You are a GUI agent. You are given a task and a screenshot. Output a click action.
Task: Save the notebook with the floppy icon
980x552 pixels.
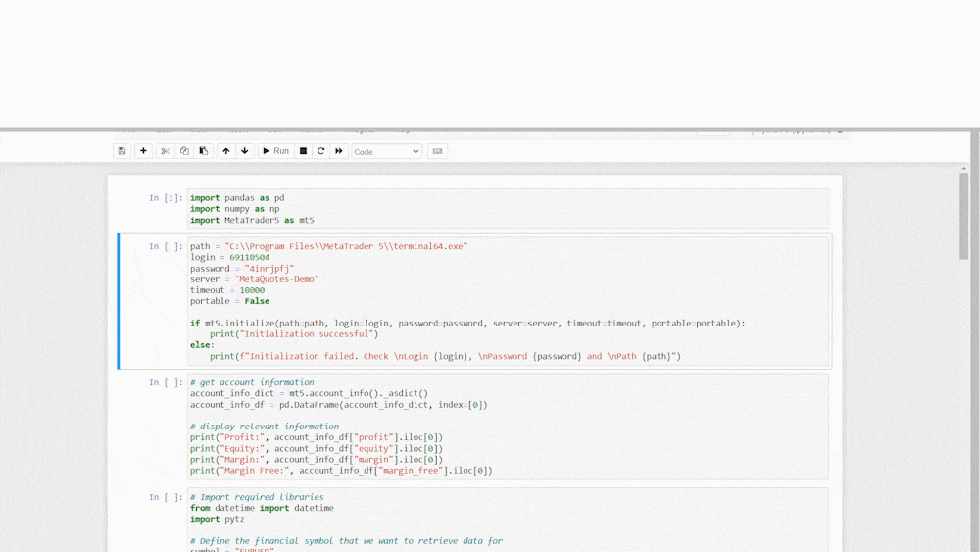point(122,151)
